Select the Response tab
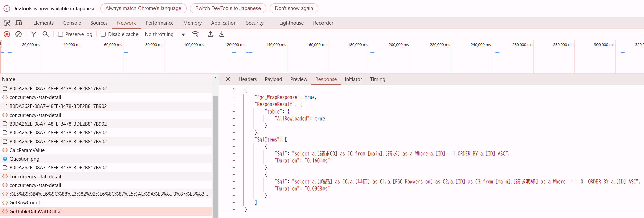This screenshot has width=644, height=218. pyautogui.click(x=326, y=79)
